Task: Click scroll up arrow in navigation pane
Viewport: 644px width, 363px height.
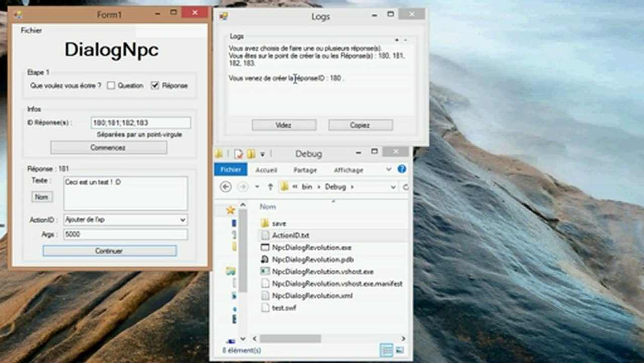Action: 243,205
